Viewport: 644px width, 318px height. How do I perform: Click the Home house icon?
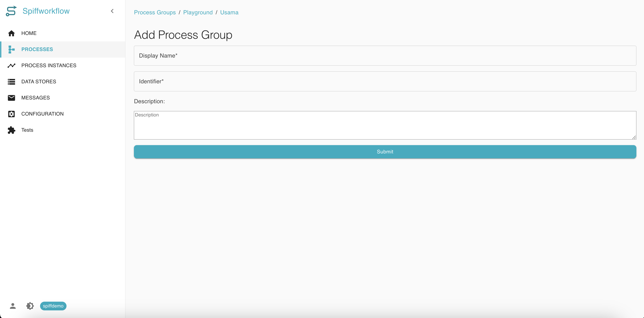pyautogui.click(x=11, y=33)
